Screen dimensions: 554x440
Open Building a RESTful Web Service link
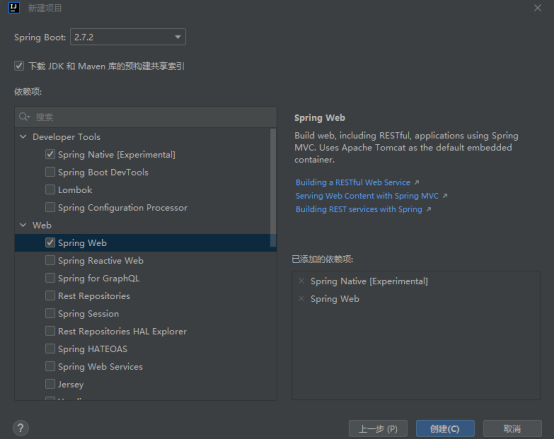coord(353,182)
